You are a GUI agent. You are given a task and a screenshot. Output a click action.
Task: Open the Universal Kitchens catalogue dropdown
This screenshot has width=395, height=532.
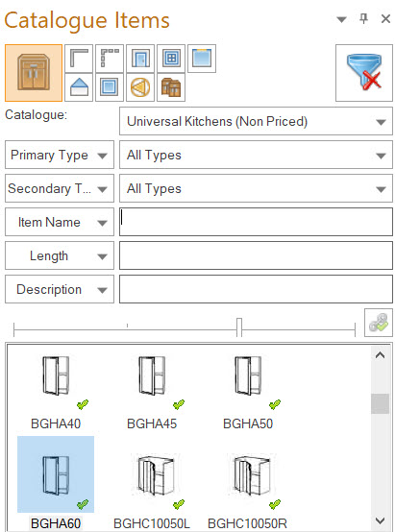click(256, 121)
